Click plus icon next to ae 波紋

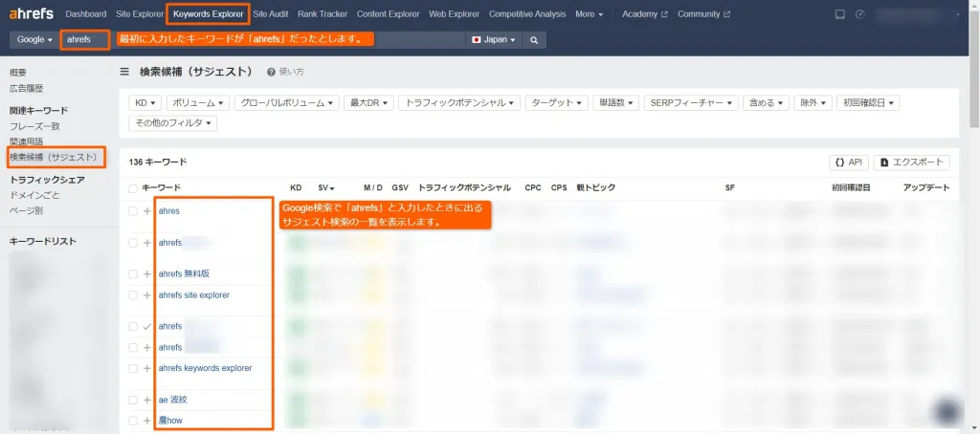pos(146,400)
